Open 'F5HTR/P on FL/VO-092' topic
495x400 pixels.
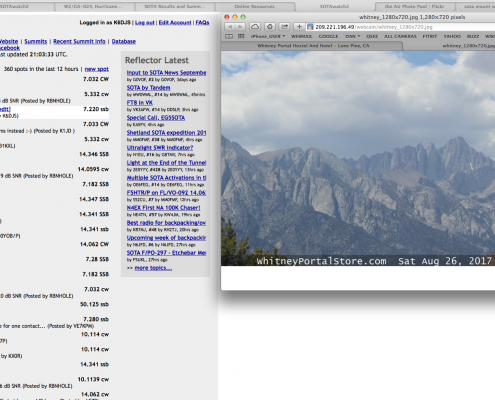pyautogui.click(x=166, y=193)
